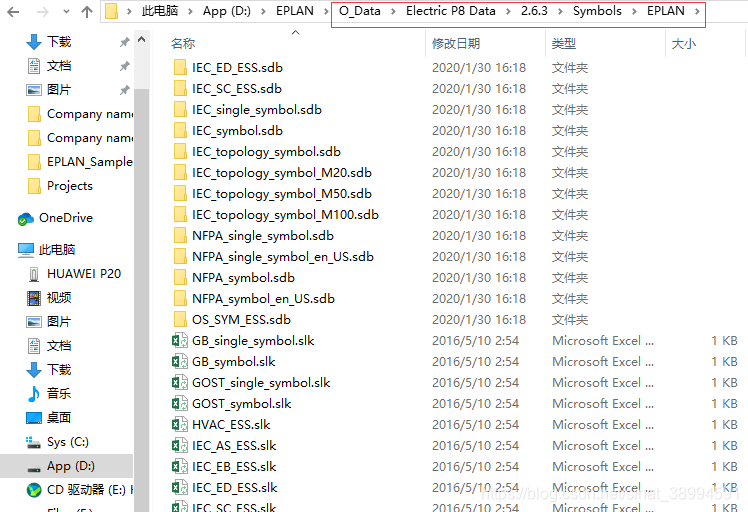
Task: Select the NFPA_symbol_en_US.sdb folder
Action: (263, 299)
